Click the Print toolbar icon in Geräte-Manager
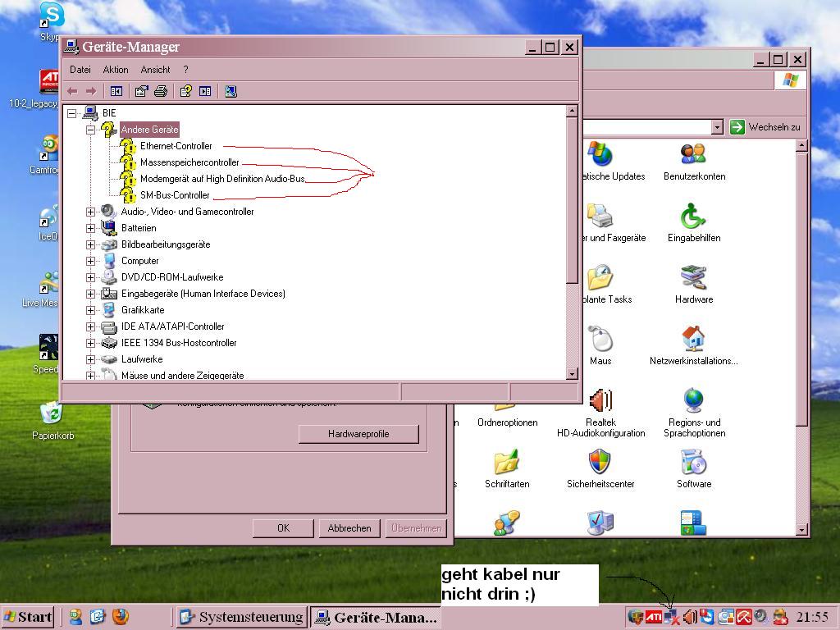The width and height of the screenshot is (840, 630). coord(161,91)
